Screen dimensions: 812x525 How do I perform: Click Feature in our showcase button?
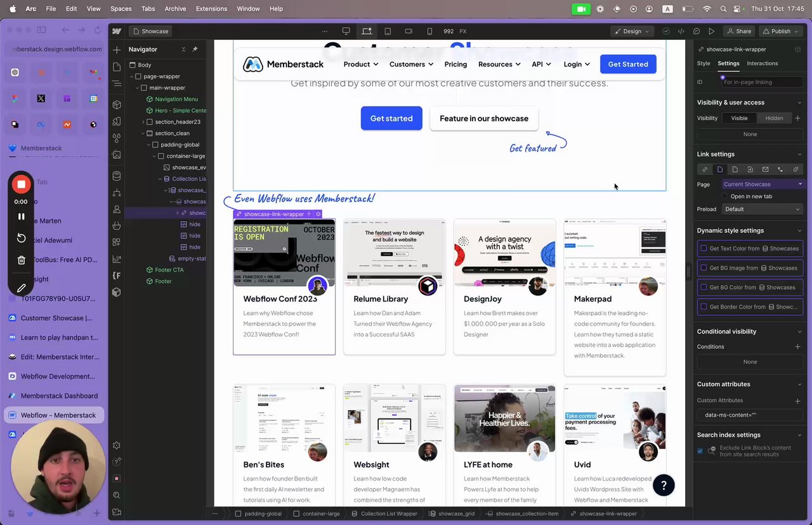tap(484, 119)
